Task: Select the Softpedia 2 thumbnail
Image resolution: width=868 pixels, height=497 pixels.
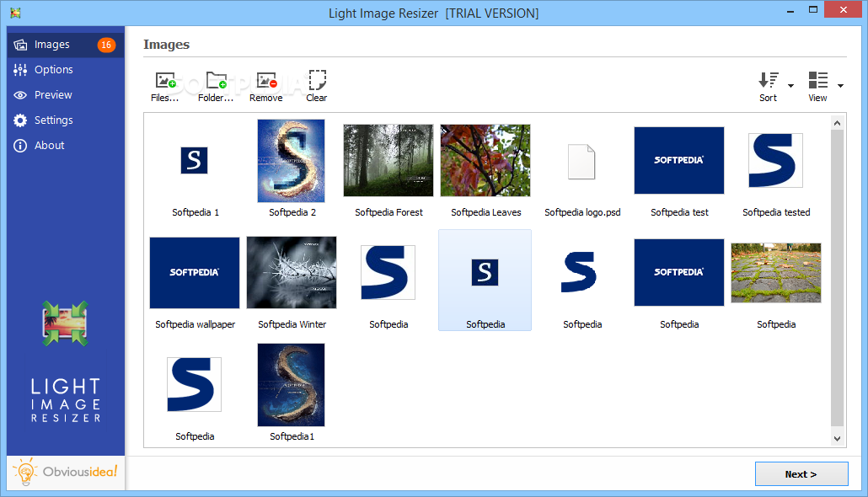Action: 292,161
